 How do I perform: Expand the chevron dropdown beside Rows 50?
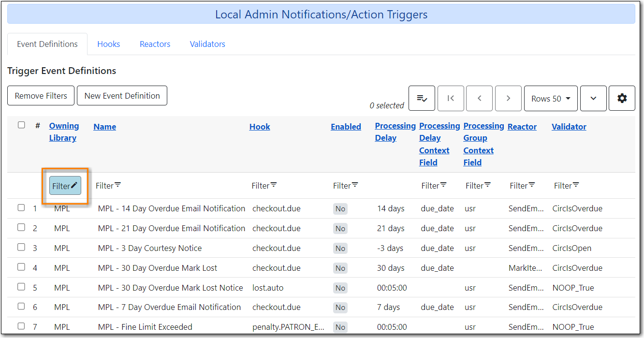click(x=593, y=98)
